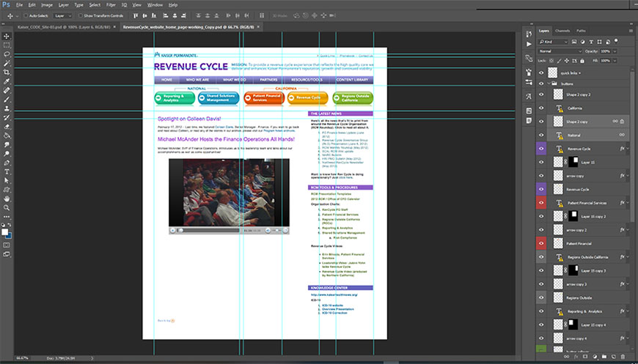Screen dimensions: 638x364
Task: Select the Healing Brush tool
Action: (7, 90)
